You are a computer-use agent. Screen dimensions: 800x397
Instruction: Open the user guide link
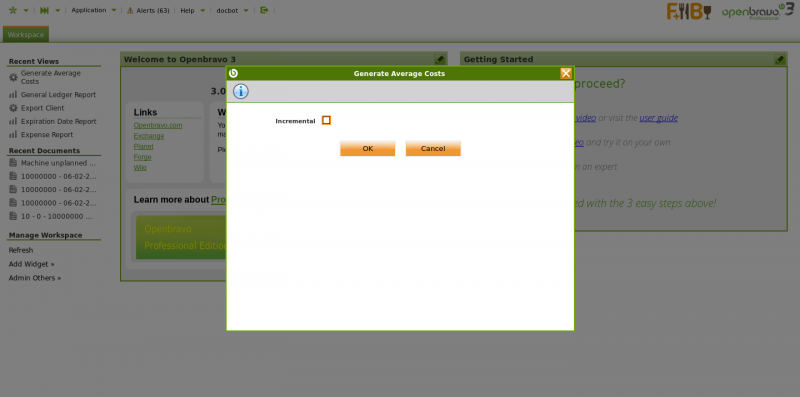click(659, 118)
